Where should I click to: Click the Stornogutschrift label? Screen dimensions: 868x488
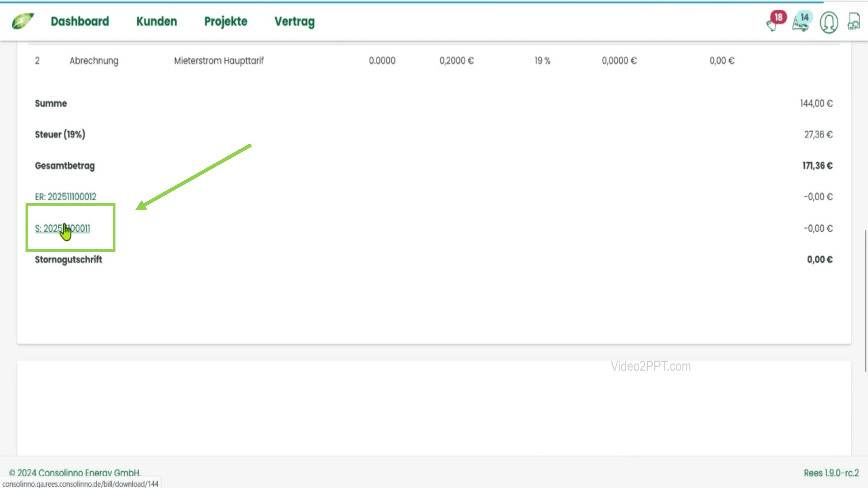pyautogui.click(x=68, y=259)
